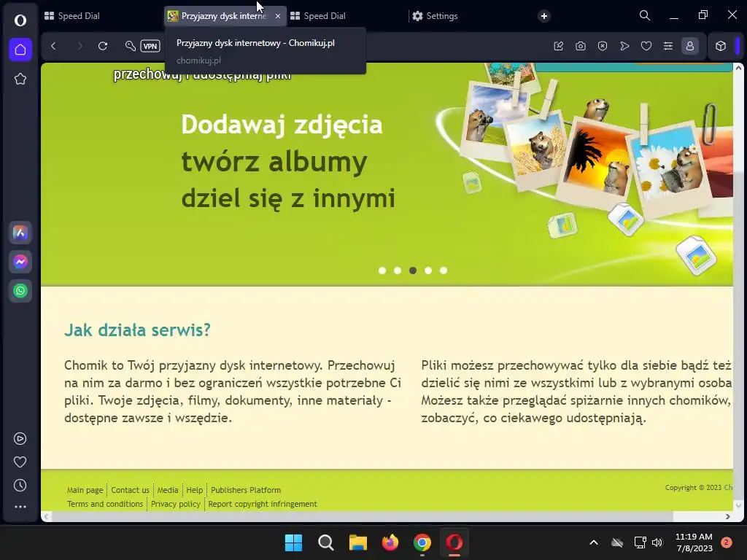The image size is (747, 560).
Task: Go back to the previous page
Action: (x=53, y=46)
